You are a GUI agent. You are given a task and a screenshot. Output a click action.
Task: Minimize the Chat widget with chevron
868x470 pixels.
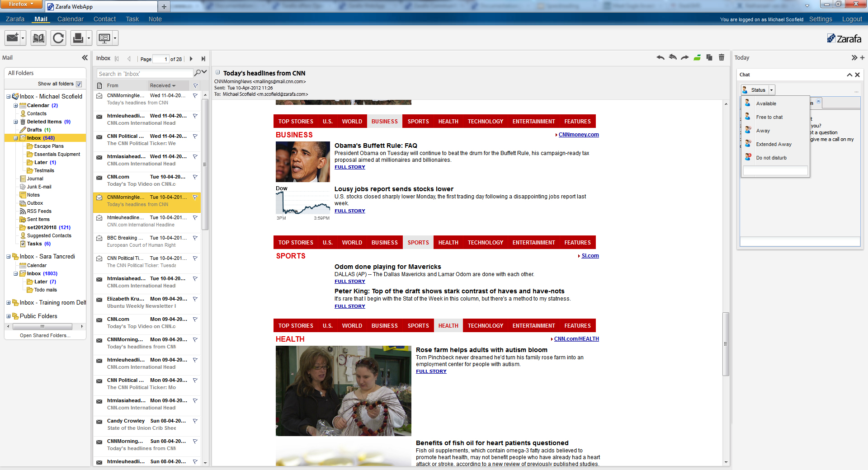(x=849, y=75)
